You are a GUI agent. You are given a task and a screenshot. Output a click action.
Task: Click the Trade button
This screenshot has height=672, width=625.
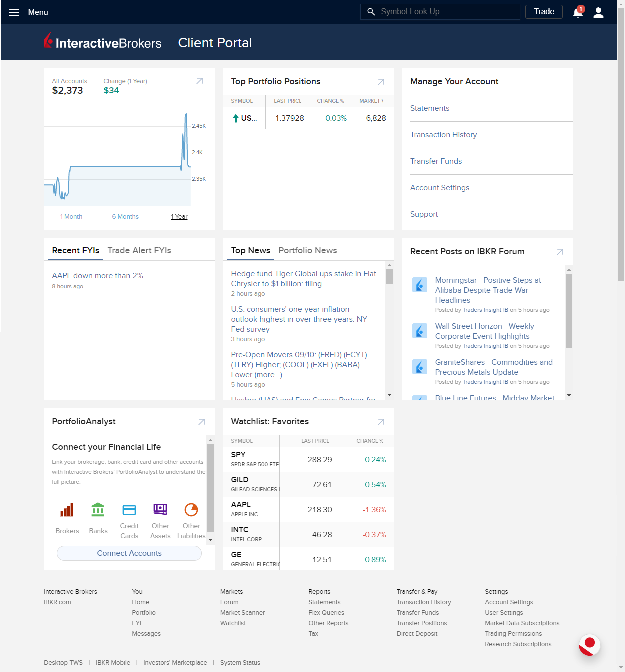[x=544, y=11]
